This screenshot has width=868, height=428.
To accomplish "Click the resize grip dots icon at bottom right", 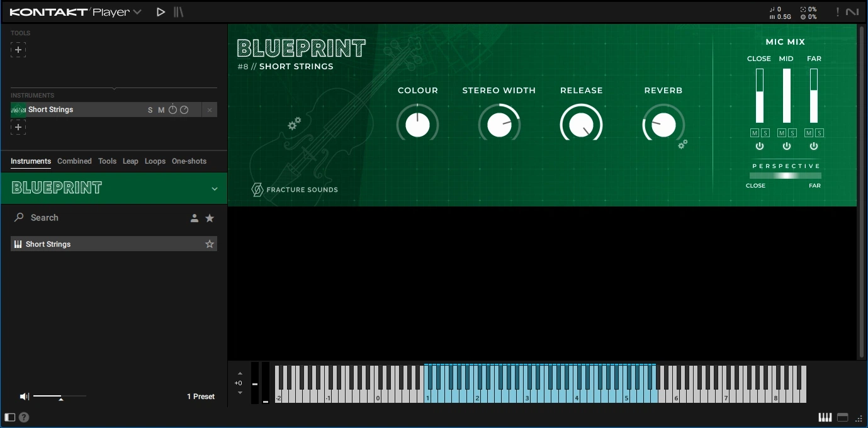I will pos(859,418).
